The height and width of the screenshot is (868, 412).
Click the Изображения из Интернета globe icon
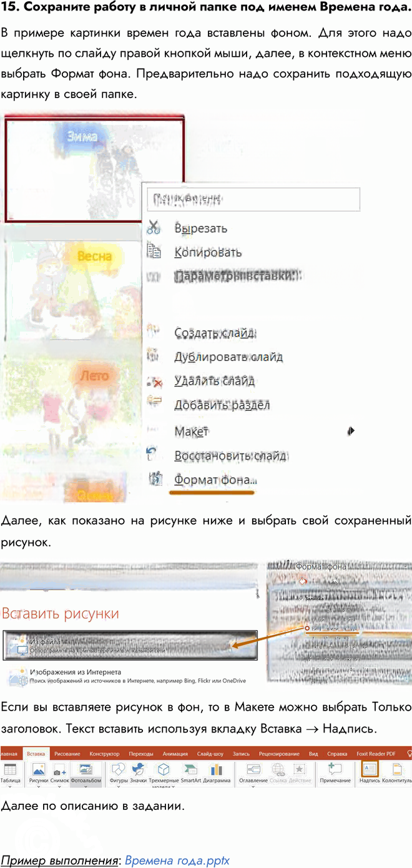click(17, 676)
